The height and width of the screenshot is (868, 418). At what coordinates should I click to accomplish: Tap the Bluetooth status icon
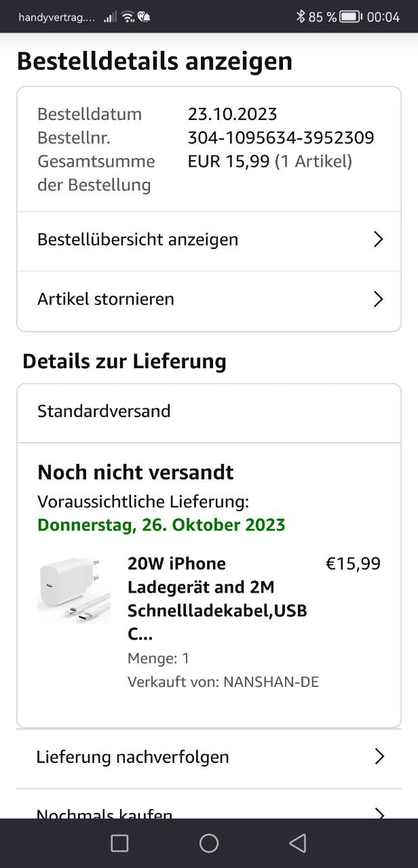[x=300, y=17]
